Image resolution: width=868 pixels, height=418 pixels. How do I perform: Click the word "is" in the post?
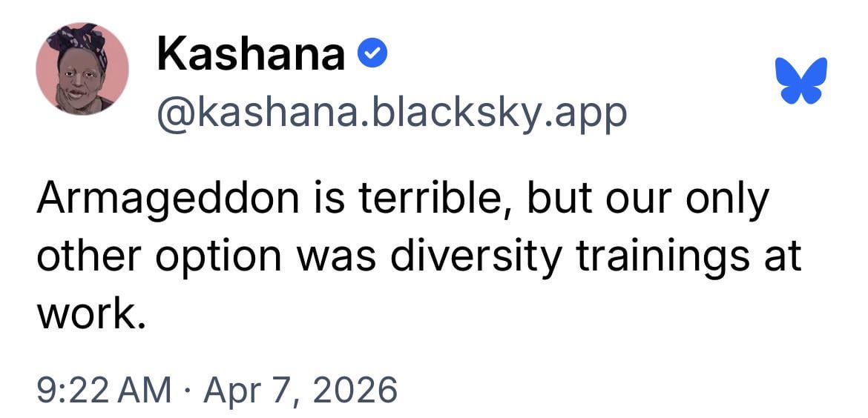pyautogui.click(x=312, y=200)
